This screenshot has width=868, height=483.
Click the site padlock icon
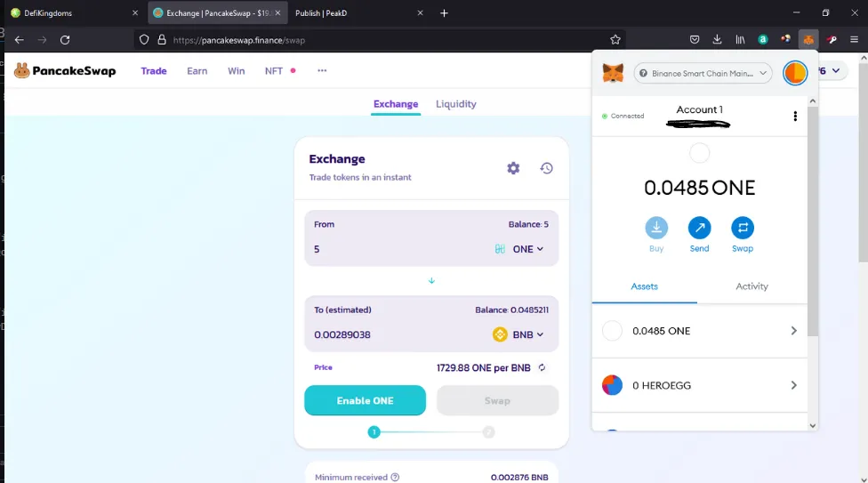click(x=162, y=40)
